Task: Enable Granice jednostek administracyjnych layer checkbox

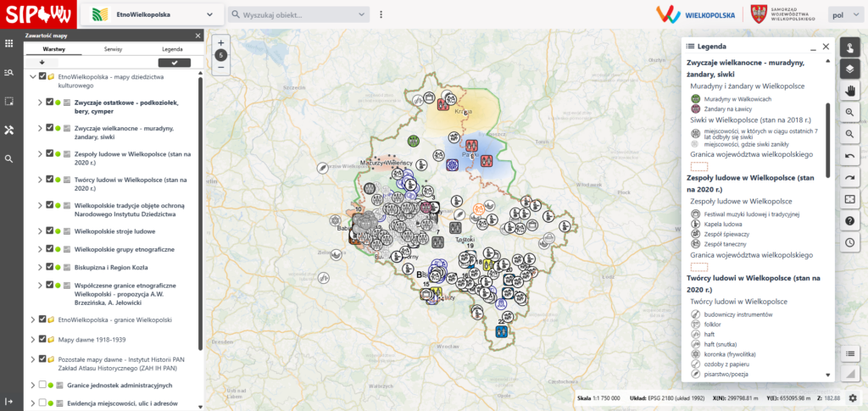Action: point(42,385)
